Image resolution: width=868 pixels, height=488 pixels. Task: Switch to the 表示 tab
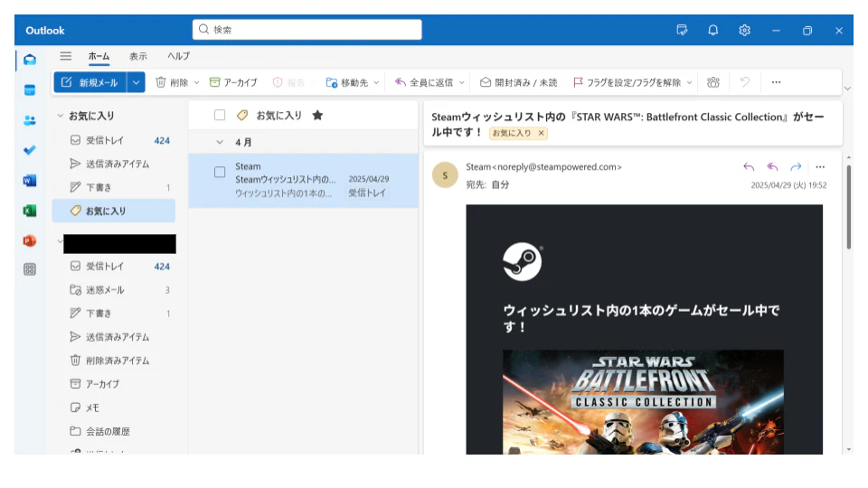(x=137, y=56)
